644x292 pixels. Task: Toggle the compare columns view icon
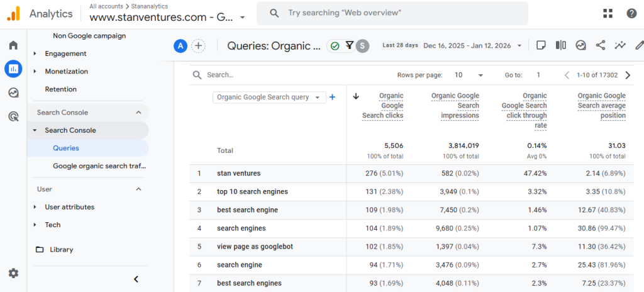tap(561, 45)
